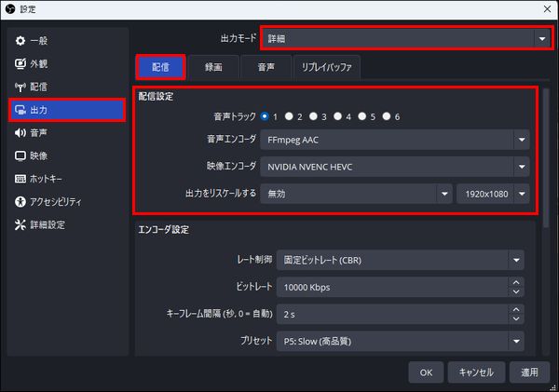The image size is (559, 392).
Task: Increase キーフレーム間隔 with up arrow
Action: [x=516, y=309]
